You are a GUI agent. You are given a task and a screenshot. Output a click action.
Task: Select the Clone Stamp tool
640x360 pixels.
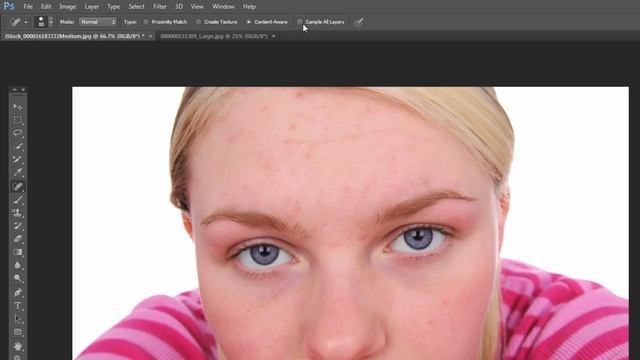[x=18, y=213]
